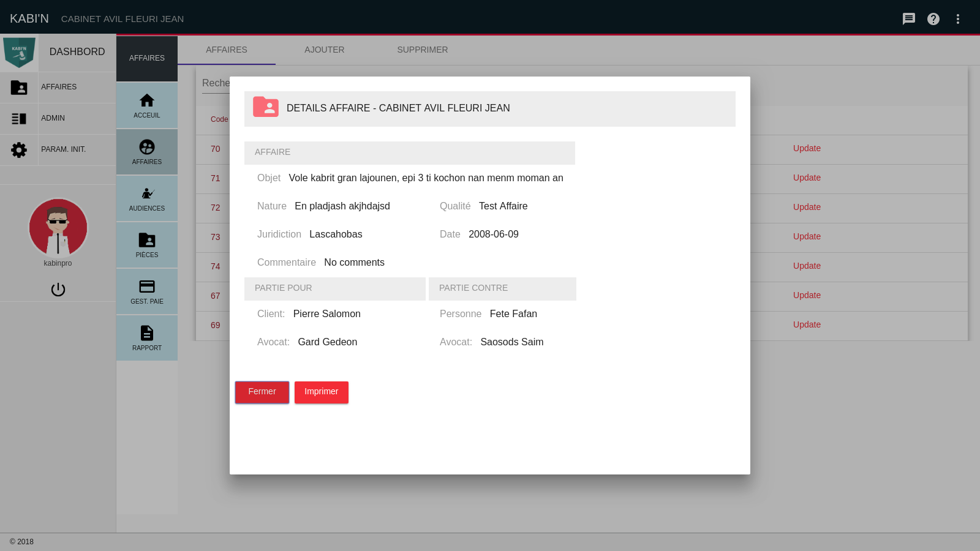Click the kabinpro user avatar
Viewport: 980px width, 551px height.
point(58,228)
